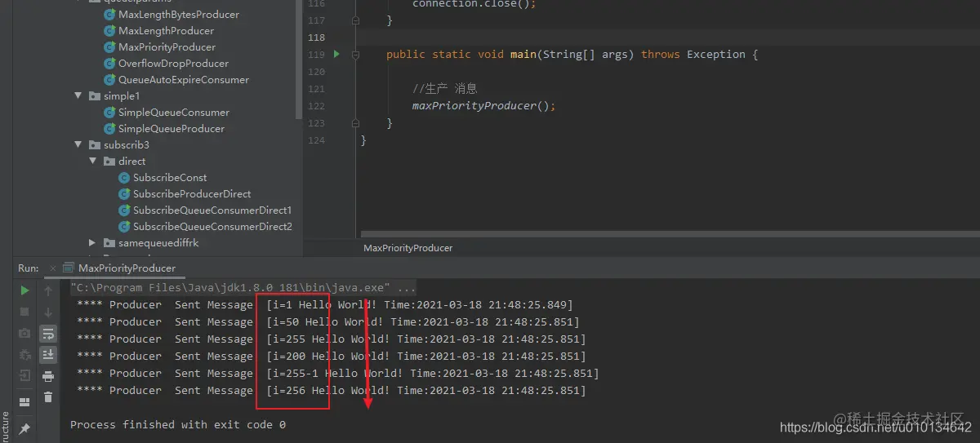The width and height of the screenshot is (980, 443).
Task: Click the java.exe command line in console
Action: click(x=243, y=288)
